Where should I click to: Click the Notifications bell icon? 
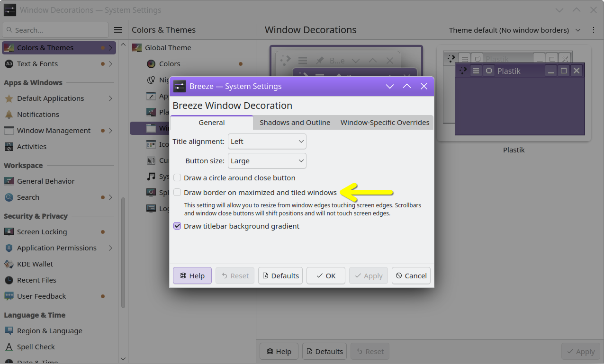[x=9, y=115]
